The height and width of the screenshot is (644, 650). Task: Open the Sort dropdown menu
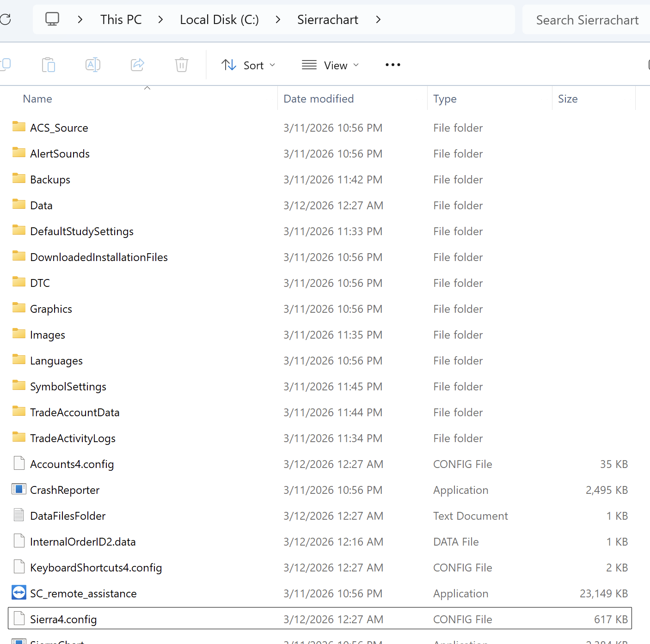pos(248,65)
